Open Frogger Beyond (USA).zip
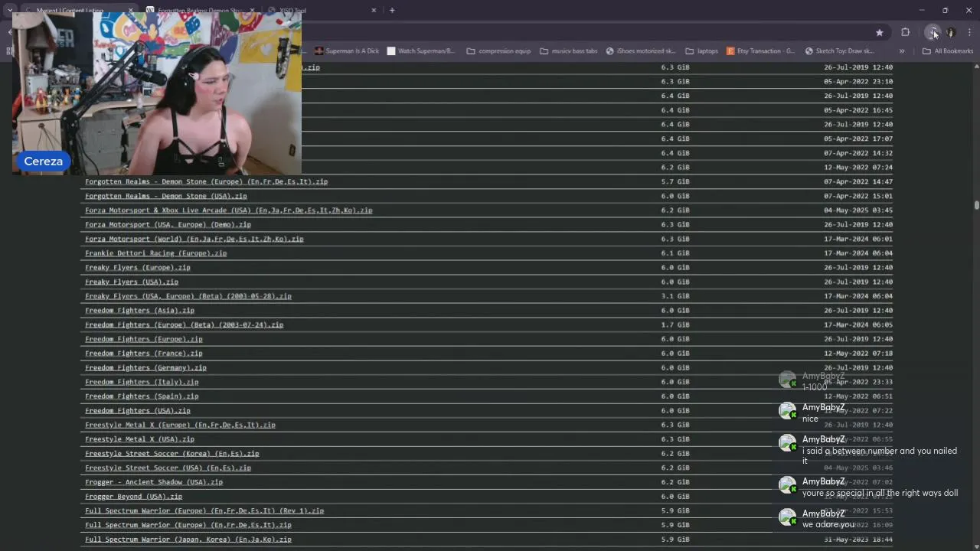Viewport: 980px width, 551px height. [133, 497]
